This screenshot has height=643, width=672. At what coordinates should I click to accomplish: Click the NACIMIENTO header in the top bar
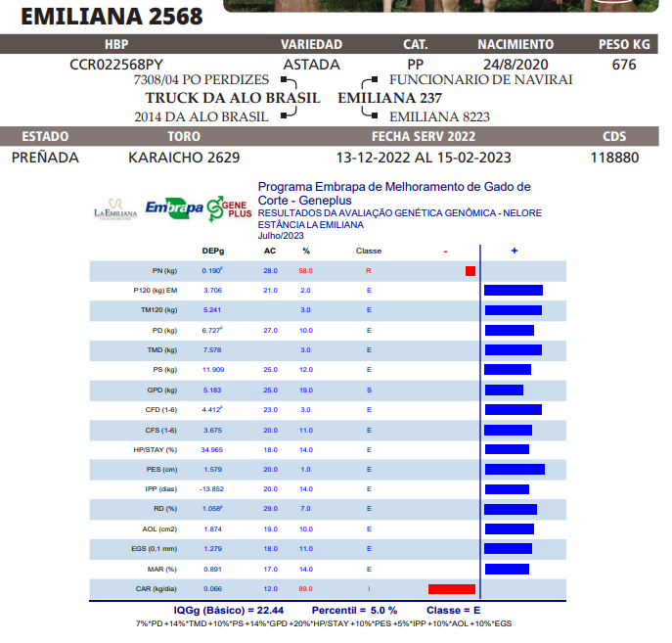pos(515,44)
